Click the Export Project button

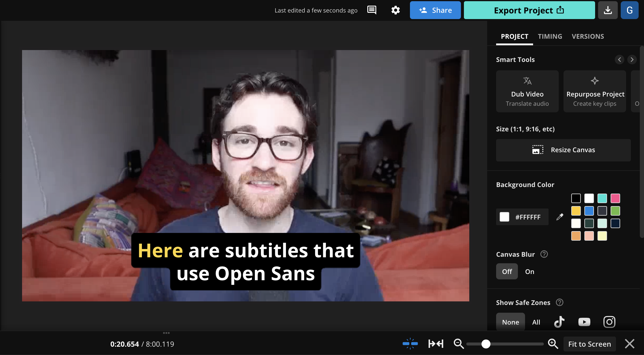[529, 10]
